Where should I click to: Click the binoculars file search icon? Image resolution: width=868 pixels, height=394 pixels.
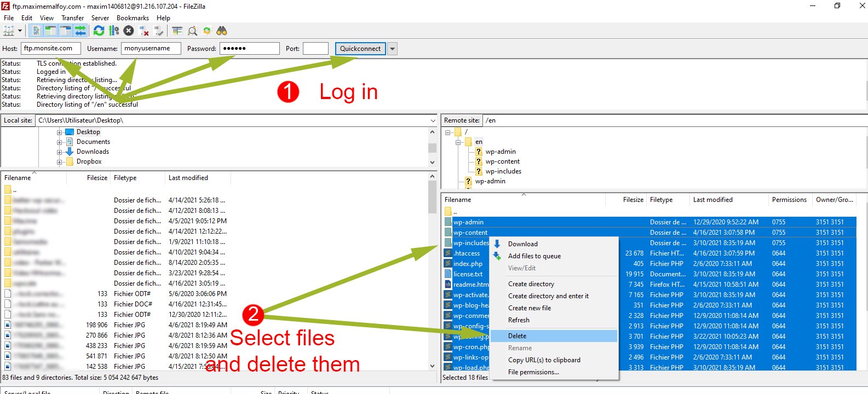221,31
